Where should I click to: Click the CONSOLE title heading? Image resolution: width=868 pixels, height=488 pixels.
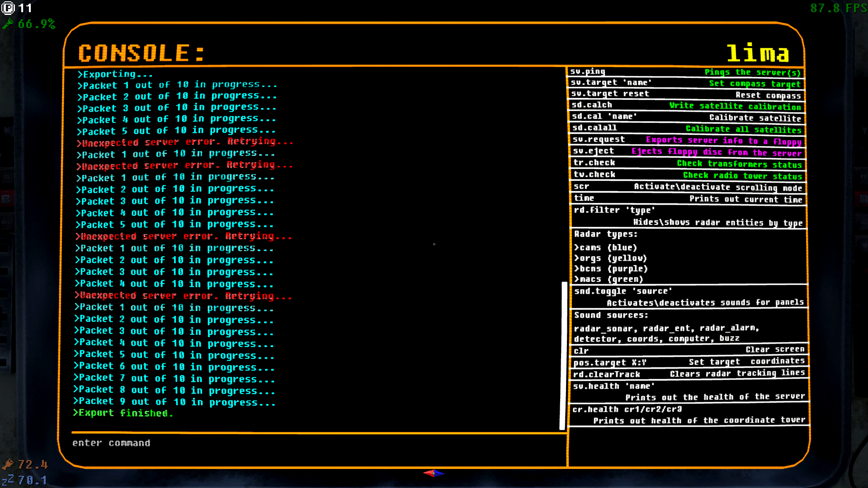click(x=142, y=53)
